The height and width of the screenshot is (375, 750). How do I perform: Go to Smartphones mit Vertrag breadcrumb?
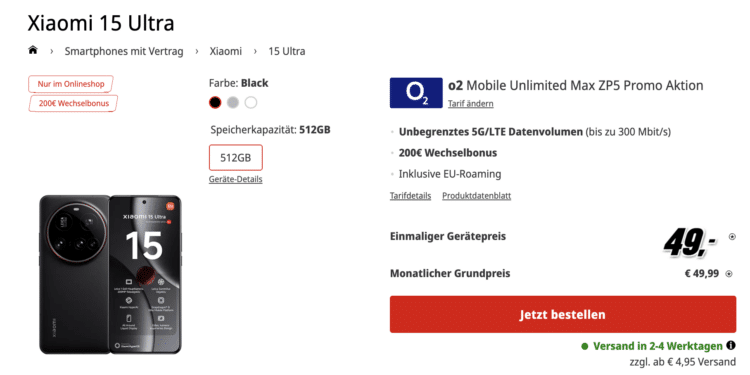[x=124, y=51]
